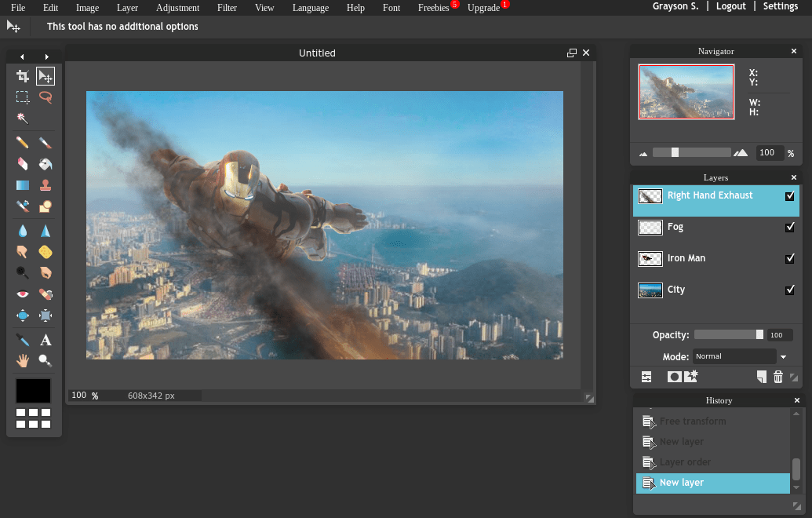Open the View menu

(264, 8)
